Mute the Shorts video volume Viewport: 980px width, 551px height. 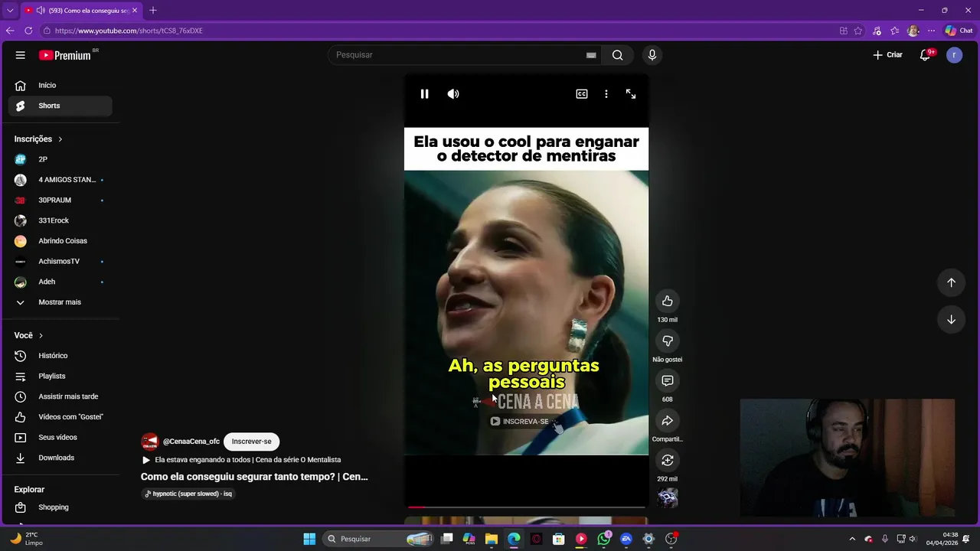(x=453, y=94)
